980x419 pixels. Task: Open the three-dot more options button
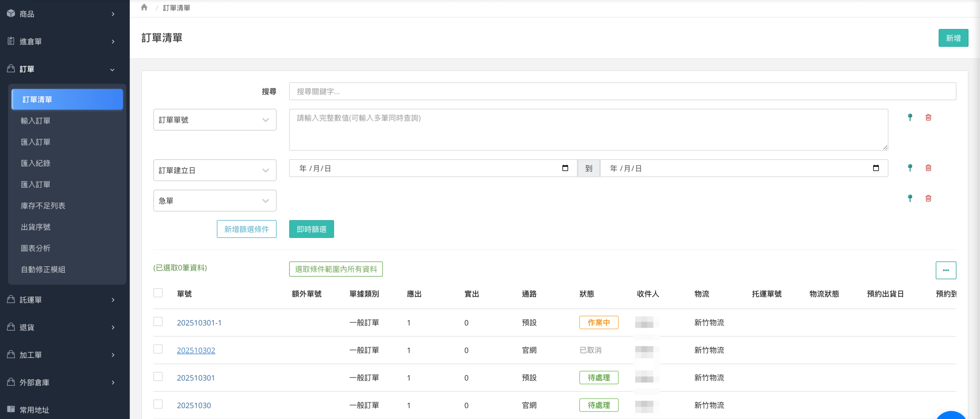(946, 270)
